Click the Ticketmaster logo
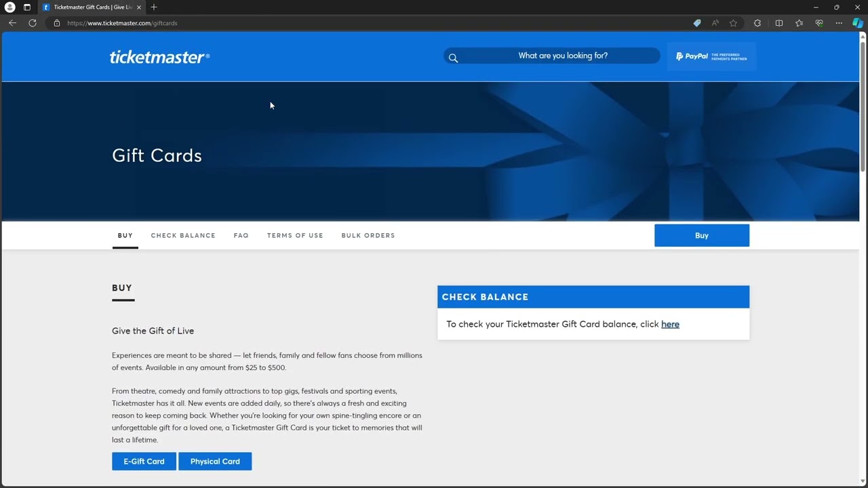 (x=159, y=57)
